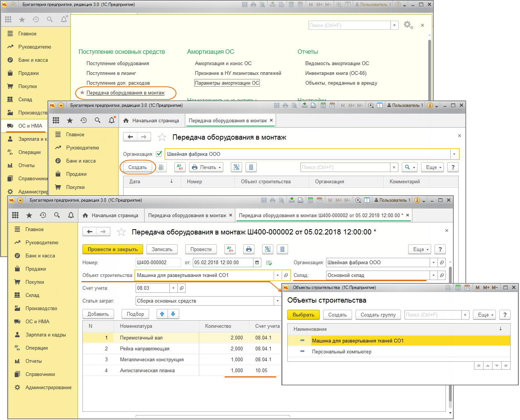Open the settings gear in the functions menu
Screen dimensions: 520x420
point(408,25)
